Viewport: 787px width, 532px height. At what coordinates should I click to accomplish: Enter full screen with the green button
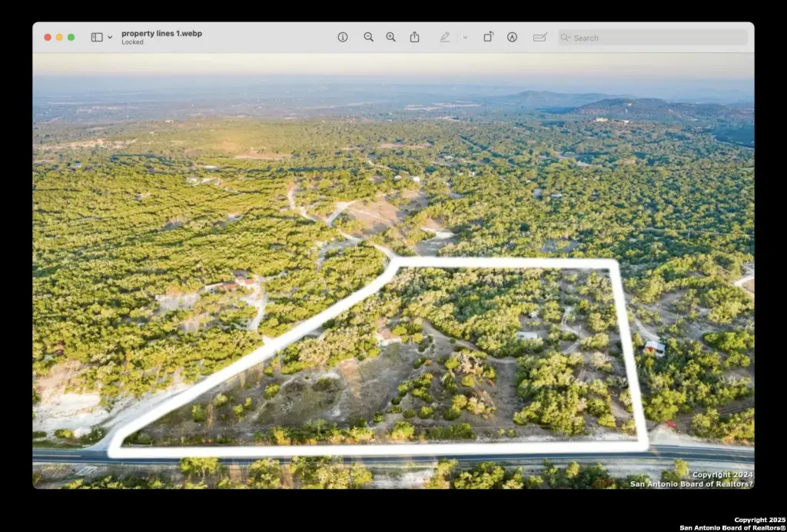[71, 37]
